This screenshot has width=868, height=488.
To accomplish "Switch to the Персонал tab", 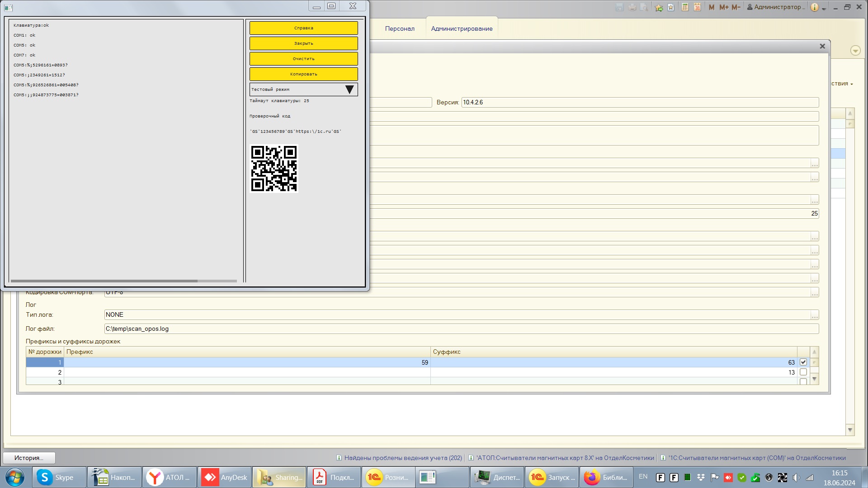I will pyautogui.click(x=399, y=28).
